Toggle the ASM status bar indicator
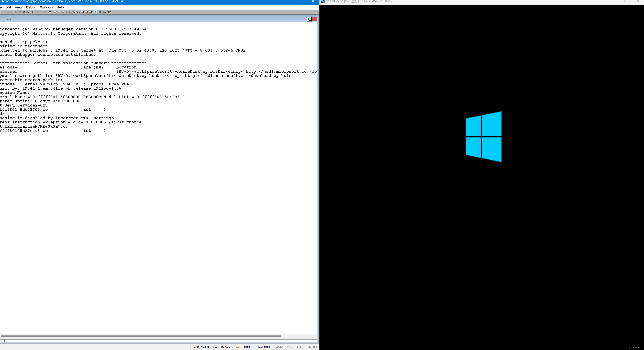Viewport: 644px width, 350px height. [x=280, y=347]
